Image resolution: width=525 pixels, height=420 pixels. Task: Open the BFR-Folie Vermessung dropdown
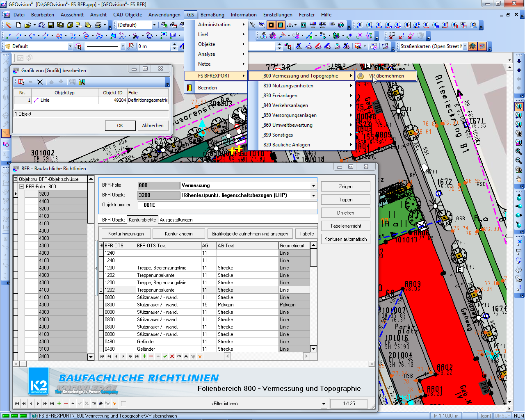pyautogui.click(x=314, y=185)
